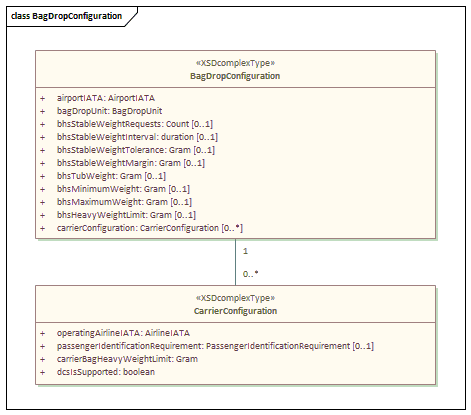Screen dimensions: 471x415
Task: Select the CarrierConfiguration class title
Action: [x=235, y=311]
